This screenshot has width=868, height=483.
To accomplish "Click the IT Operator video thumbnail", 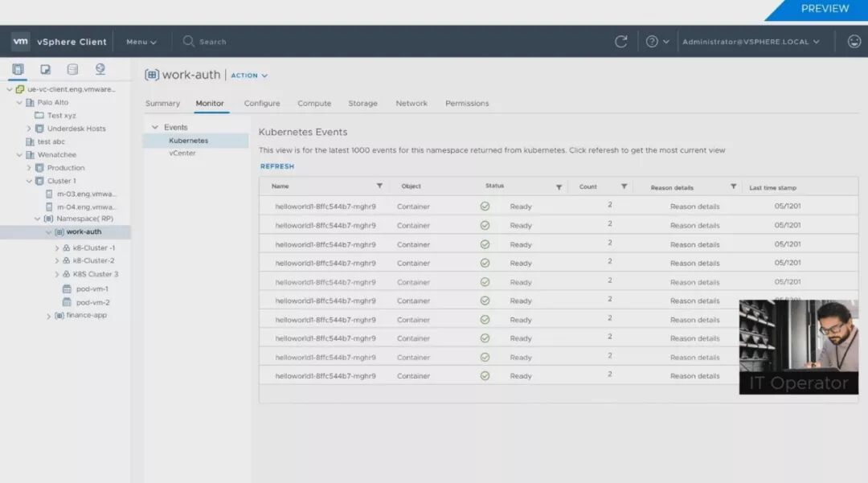I will (798, 347).
